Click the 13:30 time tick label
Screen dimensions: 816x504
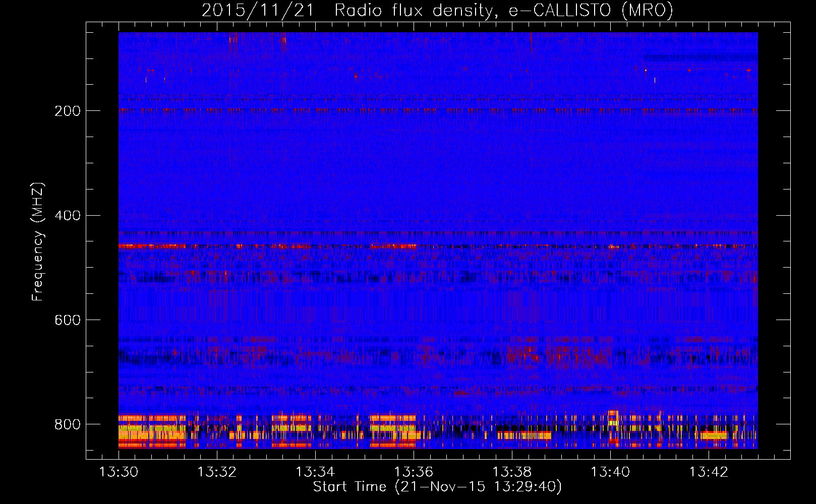point(119,472)
